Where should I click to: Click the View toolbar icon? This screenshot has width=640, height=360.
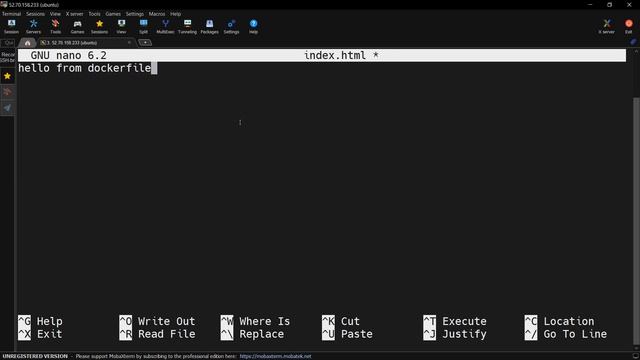[121, 27]
